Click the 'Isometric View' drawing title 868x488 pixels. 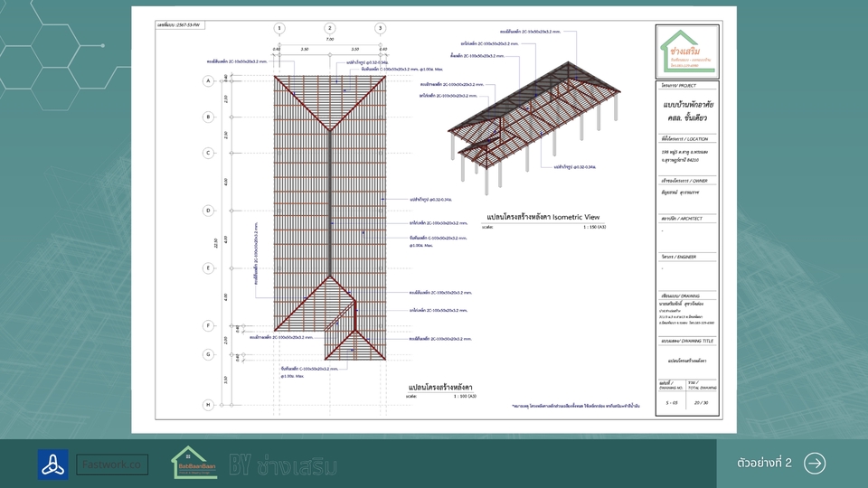pos(542,218)
